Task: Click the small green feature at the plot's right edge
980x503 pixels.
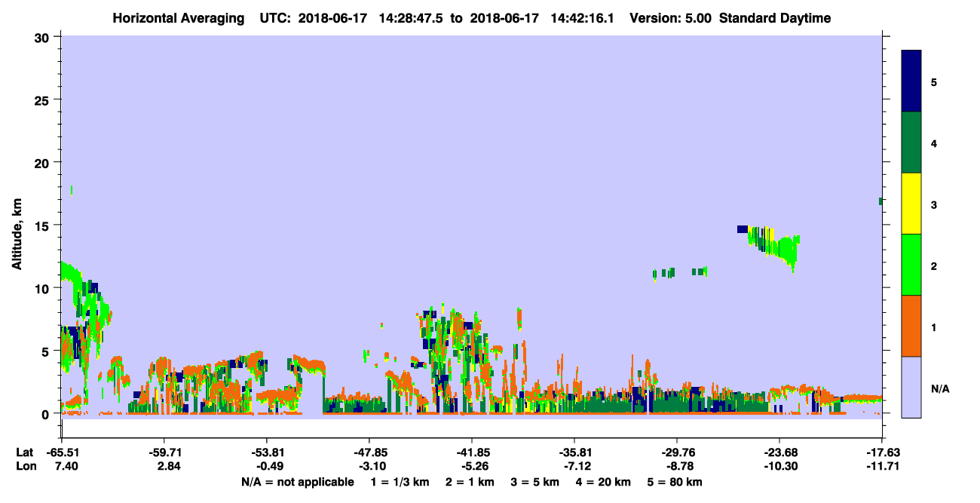Action: pyautogui.click(x=880, y=201)
